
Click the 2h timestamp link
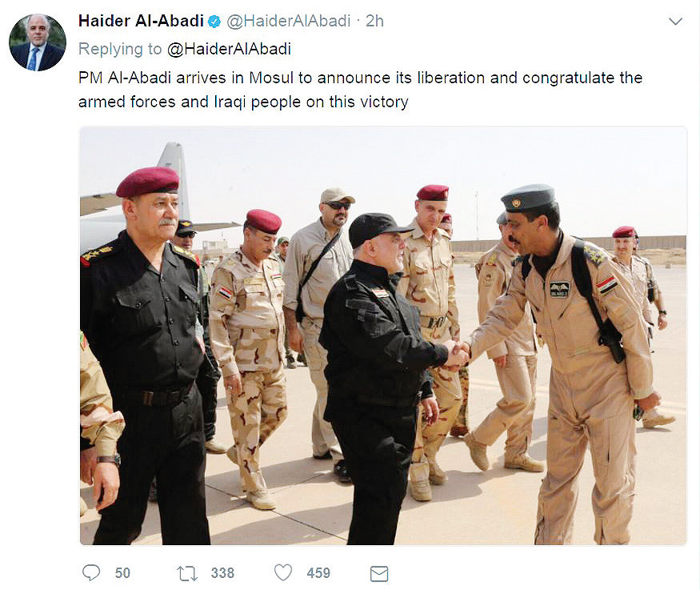[374, 21]
